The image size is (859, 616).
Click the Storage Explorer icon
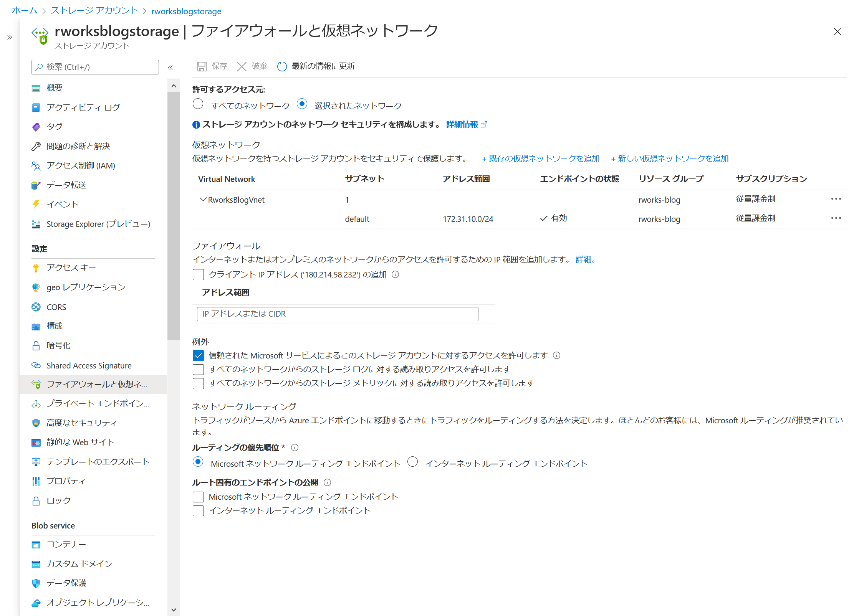[x=36, y=224]
